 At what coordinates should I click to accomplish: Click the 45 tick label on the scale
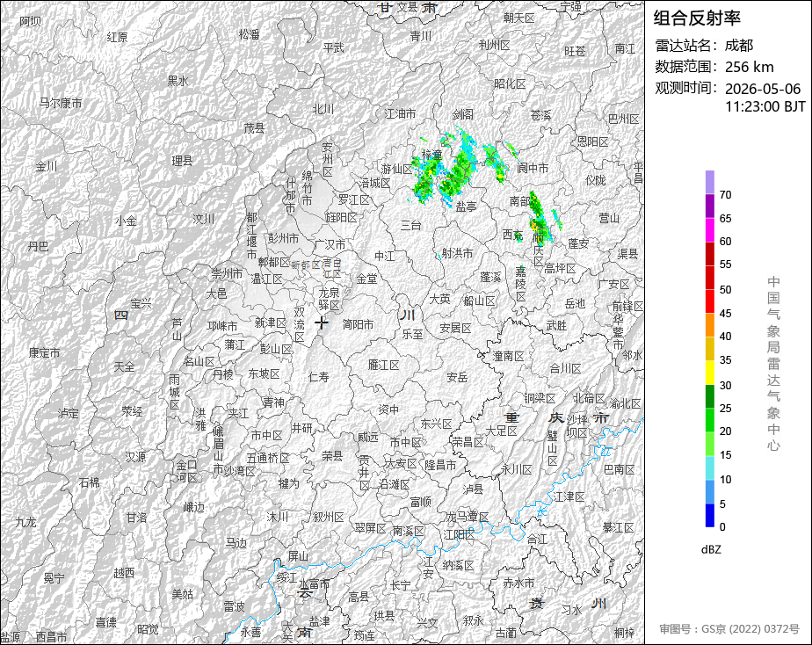coord(725,313)
